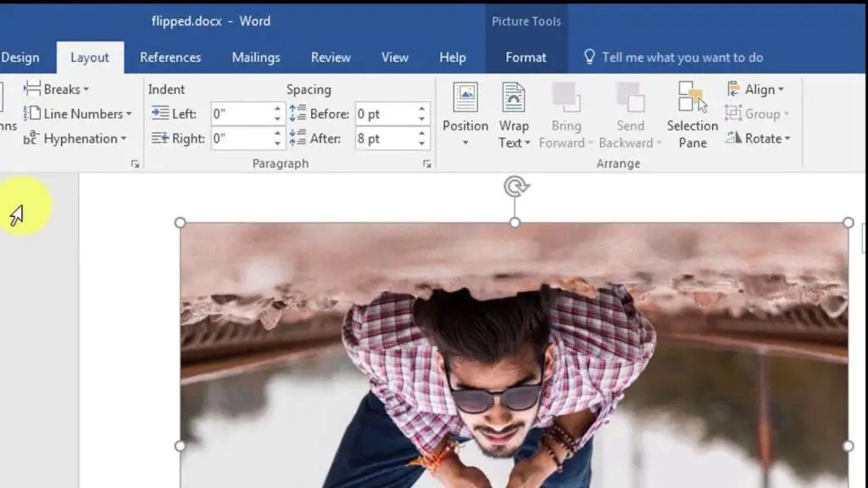868x488 pixels.
Task: Click the right-middle picture resize handle
Action: click(x=848, y=446)
